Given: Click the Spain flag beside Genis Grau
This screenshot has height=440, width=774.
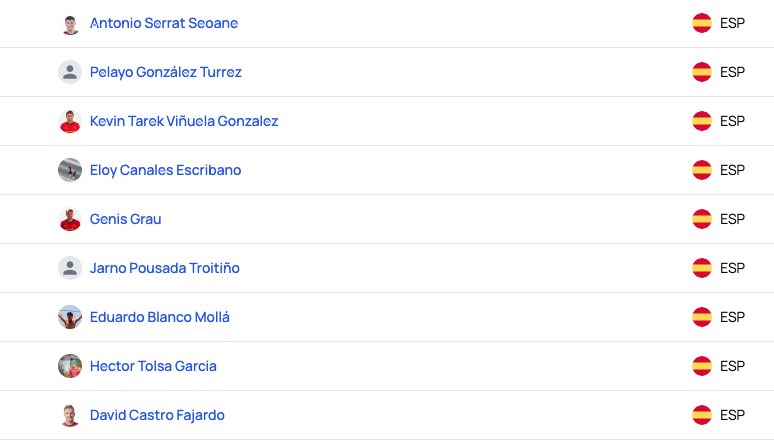Looking at the screenshot, I should coord(702,219).
